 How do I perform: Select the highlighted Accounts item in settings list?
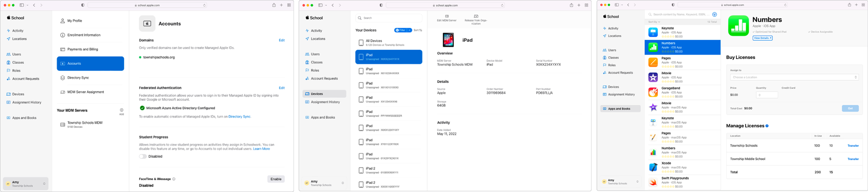pos(90,63)
